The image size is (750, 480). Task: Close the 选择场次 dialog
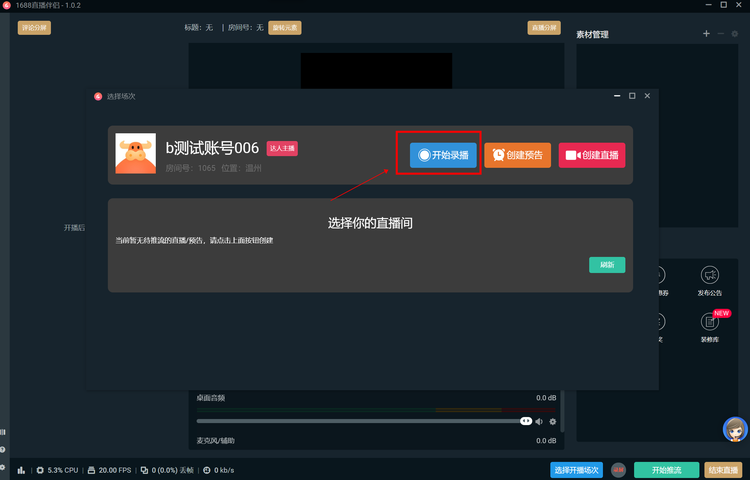pyautogui.click(x=647, y=96)
